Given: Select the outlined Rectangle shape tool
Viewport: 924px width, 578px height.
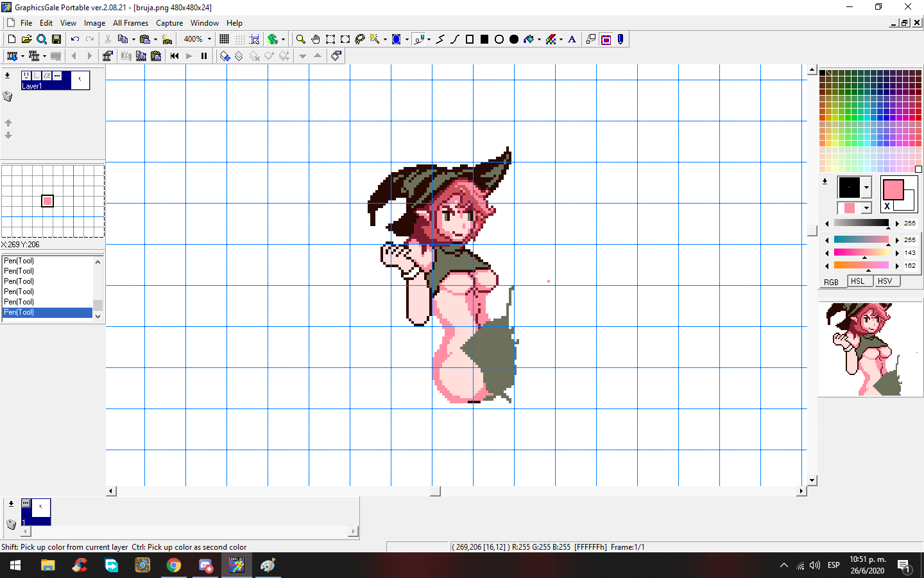Looking at the screenshot, I should (470, 39).
